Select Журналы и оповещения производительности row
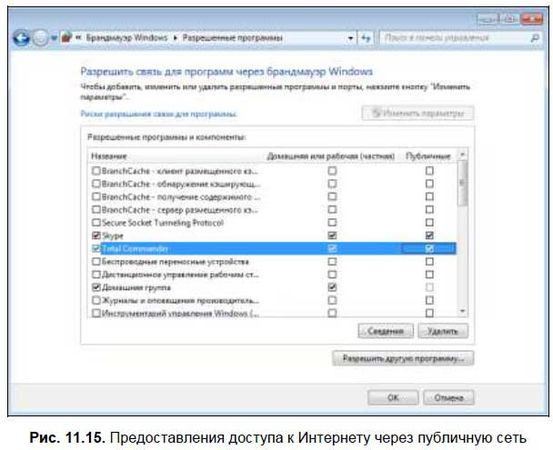This screenshot has height=450, width=553. tap(273, 300)
